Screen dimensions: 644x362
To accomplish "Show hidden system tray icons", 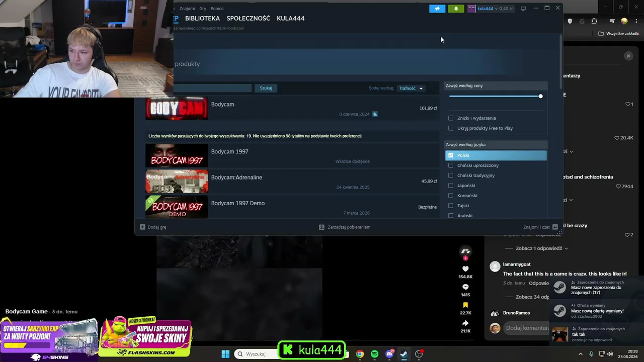I will (x=580, y=354).
